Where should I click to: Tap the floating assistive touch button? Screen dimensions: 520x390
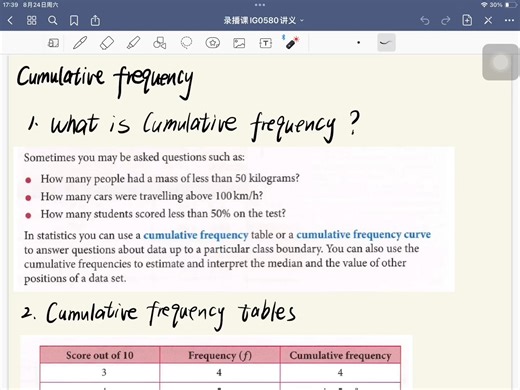tap(500, 62)
